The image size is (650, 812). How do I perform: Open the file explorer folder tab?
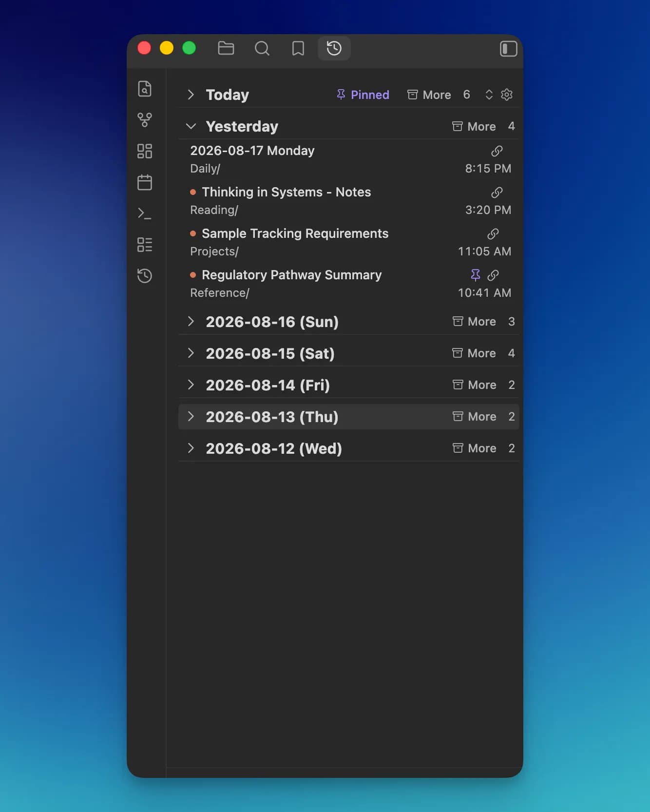coord(226,48)
